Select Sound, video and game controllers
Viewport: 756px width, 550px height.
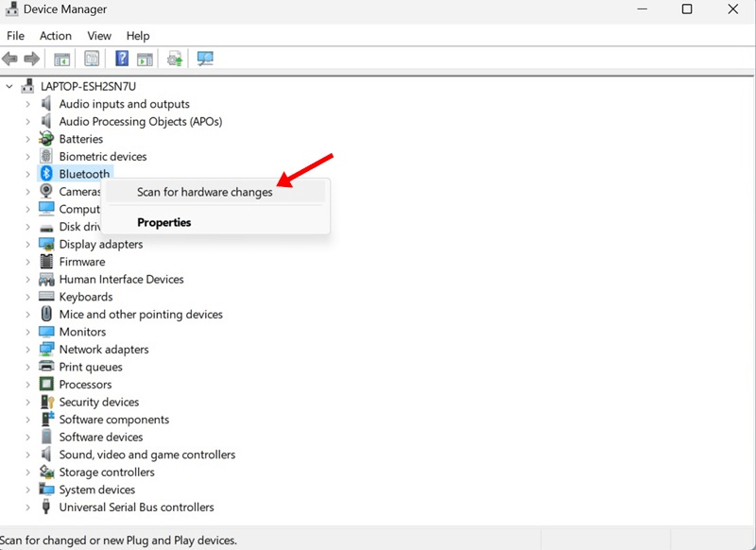click(x=146, y=455)
